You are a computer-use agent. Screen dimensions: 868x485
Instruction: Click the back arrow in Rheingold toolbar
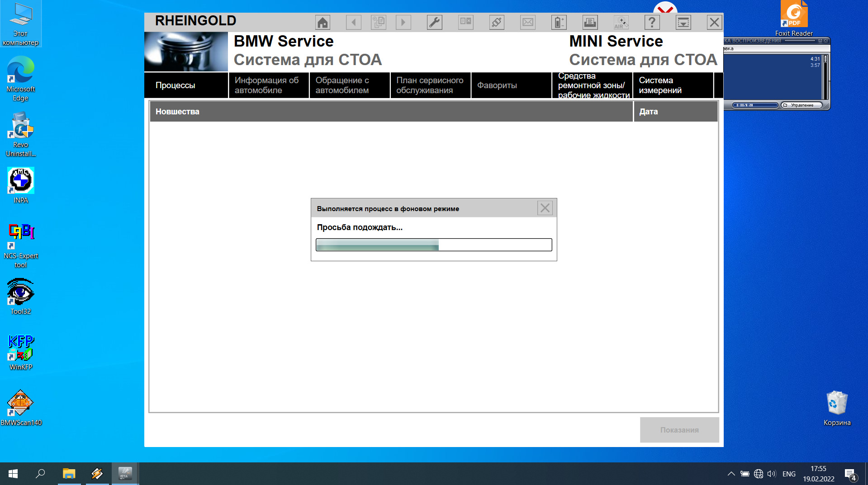click(354, 22)
